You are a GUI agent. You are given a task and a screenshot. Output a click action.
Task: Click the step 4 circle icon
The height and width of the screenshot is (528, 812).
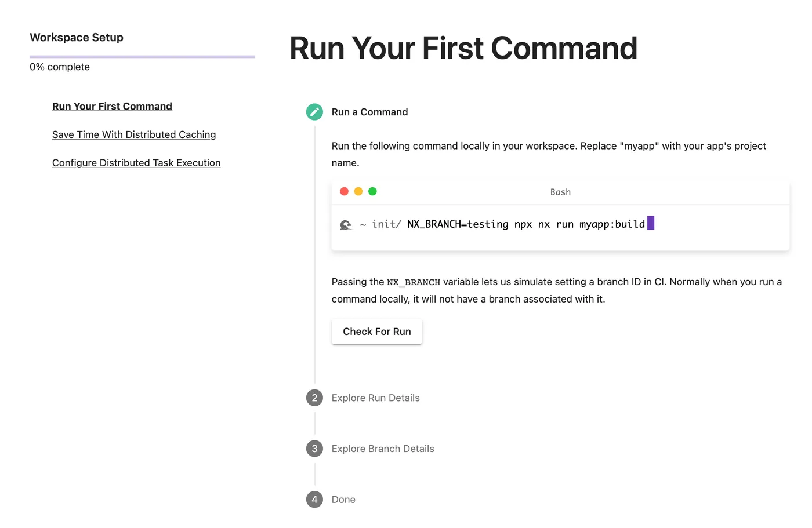(314, 500)
